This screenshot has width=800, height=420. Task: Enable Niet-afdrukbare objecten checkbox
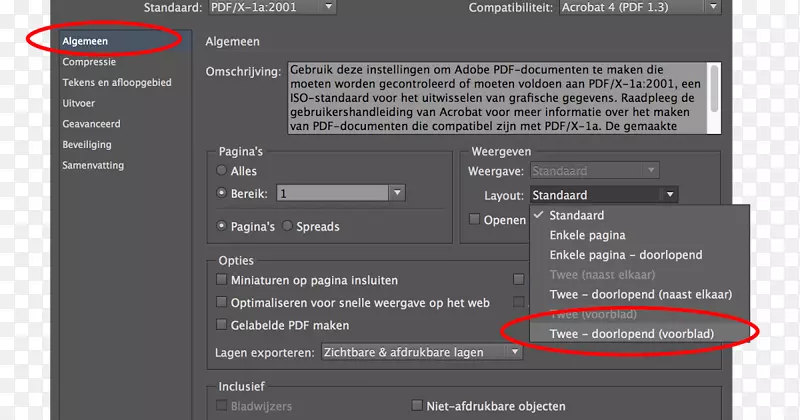coord(418,405)
